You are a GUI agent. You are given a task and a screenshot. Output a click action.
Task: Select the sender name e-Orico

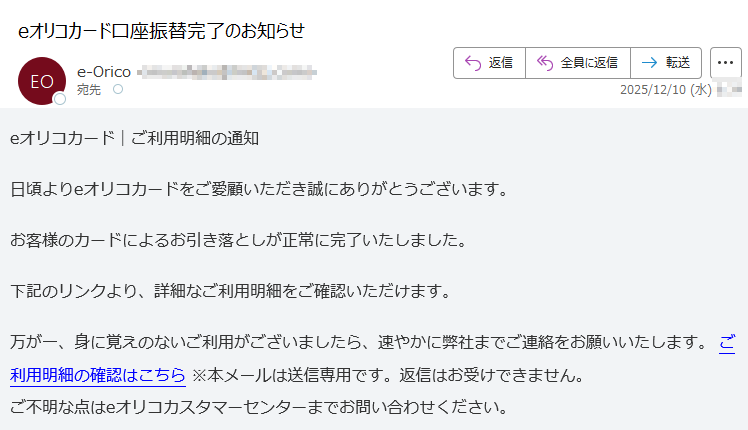click(x=104, y=72)
